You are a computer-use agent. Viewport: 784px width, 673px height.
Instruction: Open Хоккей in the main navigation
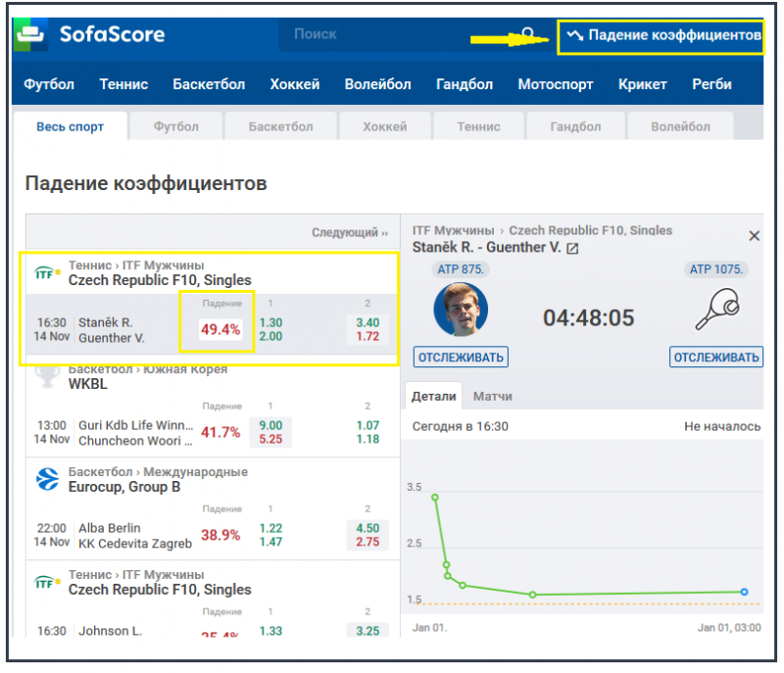295,84
